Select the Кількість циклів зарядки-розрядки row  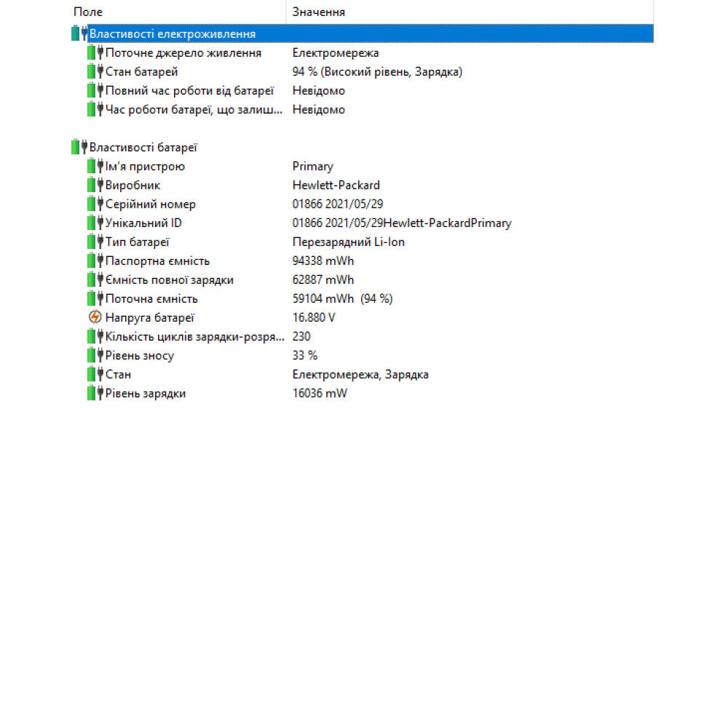pyautogui.click(x=194, y=336)
